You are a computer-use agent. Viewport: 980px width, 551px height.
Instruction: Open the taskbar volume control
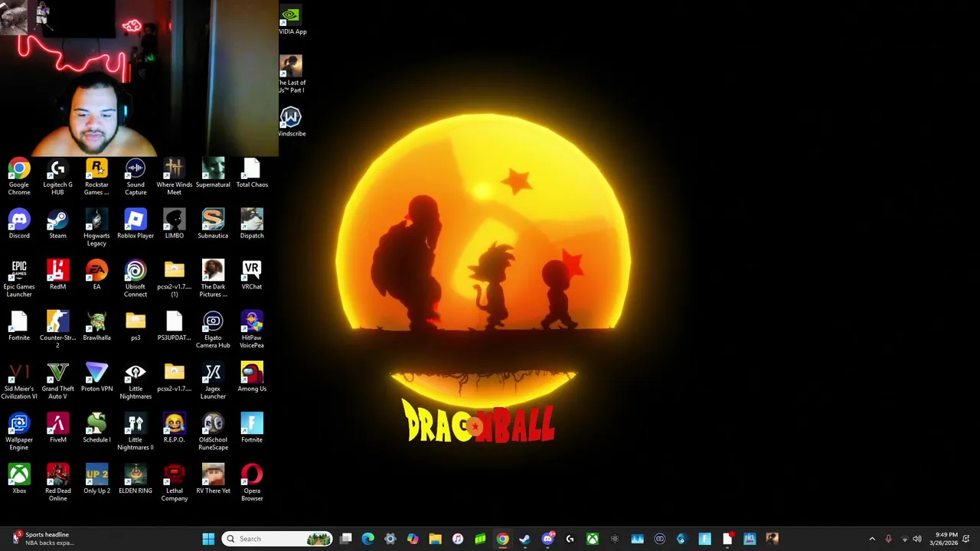click(917, 539)
